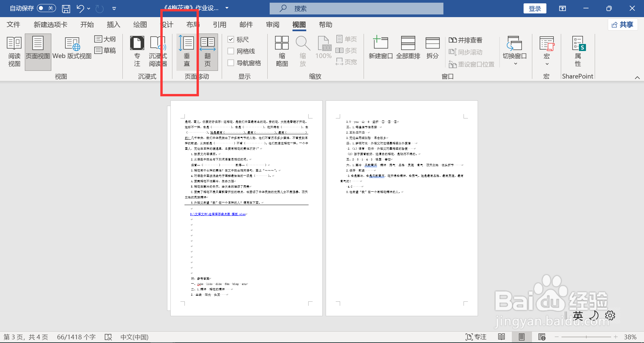Open the quick access toolbar customize dropdown

114,8
